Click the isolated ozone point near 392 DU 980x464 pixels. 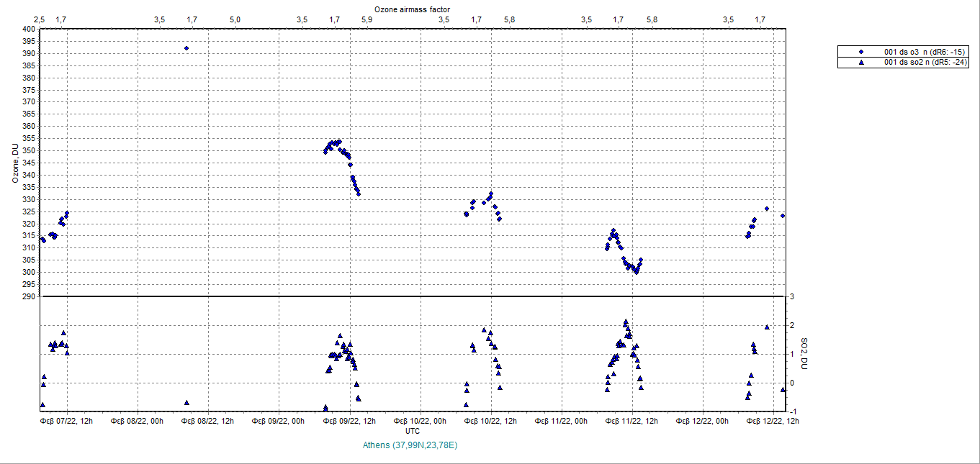tap(186, 48)
